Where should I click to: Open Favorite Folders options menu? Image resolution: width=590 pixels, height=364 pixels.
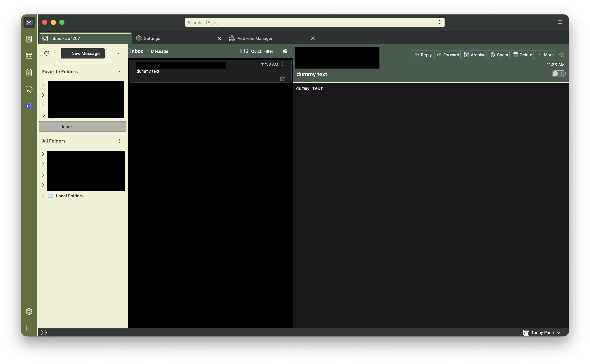pyautogui.click(x=120, y=72)
